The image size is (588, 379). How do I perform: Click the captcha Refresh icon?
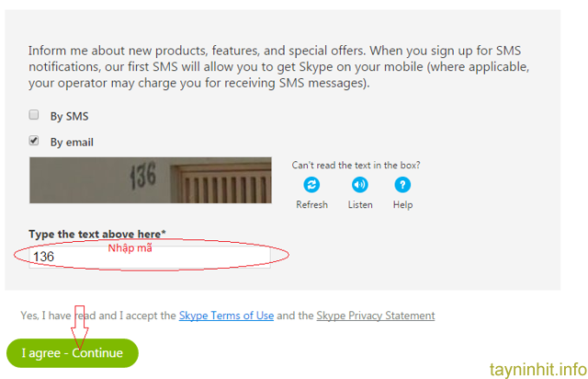(311, 184)
